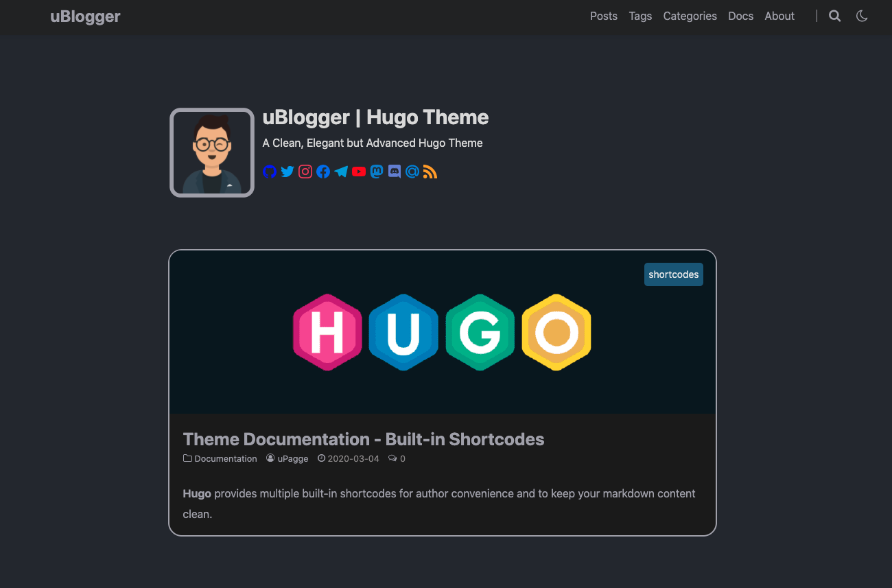Open the About menu item
The height and width of the screenshot is (588, 892).
click(x=779, y=16)
